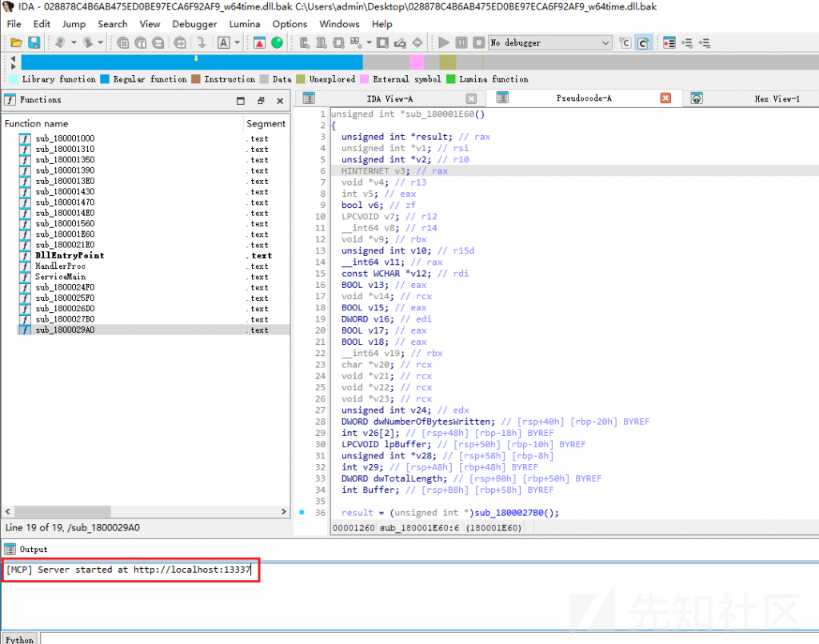Maximize the Functions panel
819x644 pixels.
[240, 101]
